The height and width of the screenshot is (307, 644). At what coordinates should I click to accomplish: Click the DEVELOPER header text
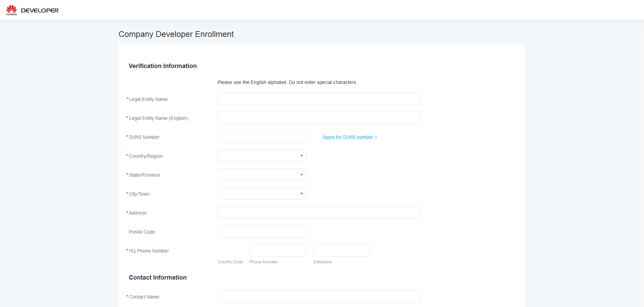coord(40,10)
